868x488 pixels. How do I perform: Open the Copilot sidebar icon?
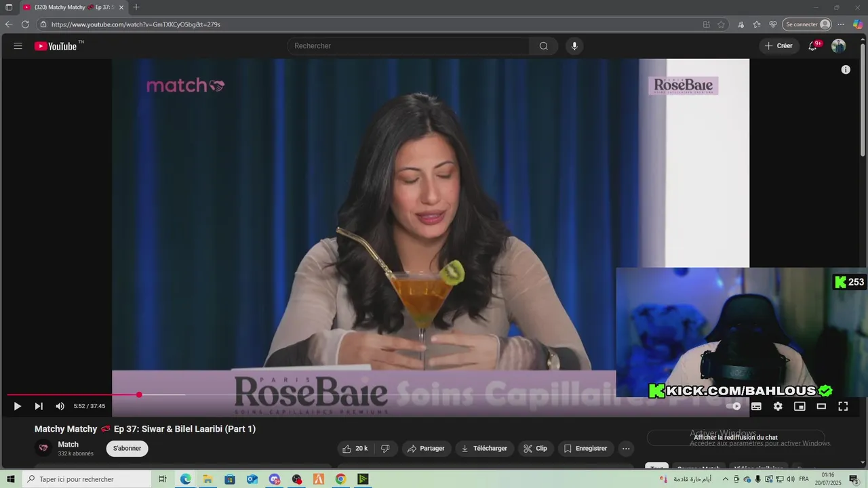click(x=858, y=24)
